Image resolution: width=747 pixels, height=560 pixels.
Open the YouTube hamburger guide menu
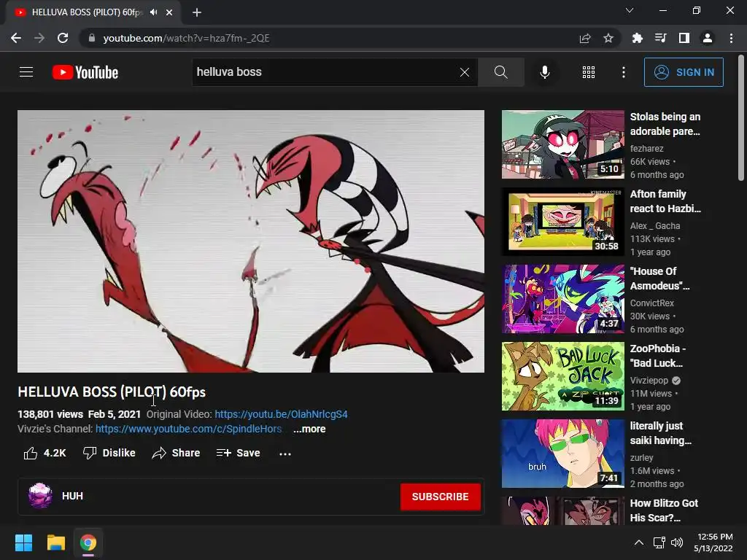[26, 72]
